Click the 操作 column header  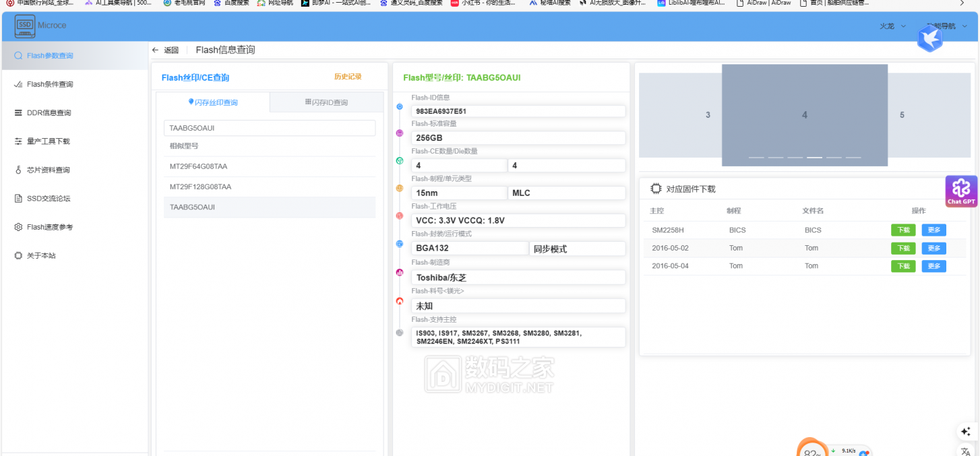(919, 211)
